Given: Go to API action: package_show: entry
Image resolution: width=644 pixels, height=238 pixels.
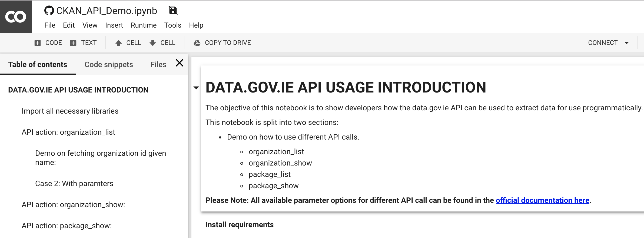Looking at the screenshot, I should 67,226.
